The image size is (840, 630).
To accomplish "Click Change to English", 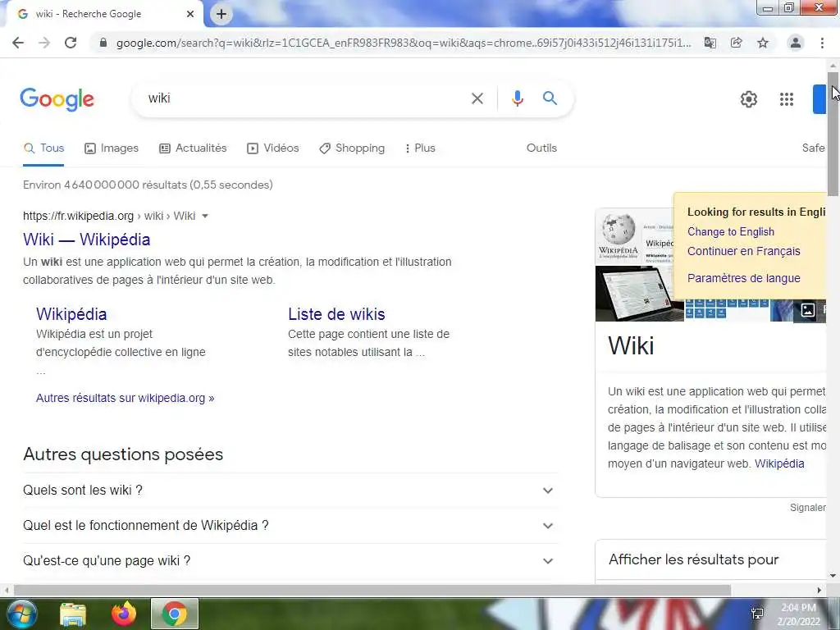I will tap(731, 232).
